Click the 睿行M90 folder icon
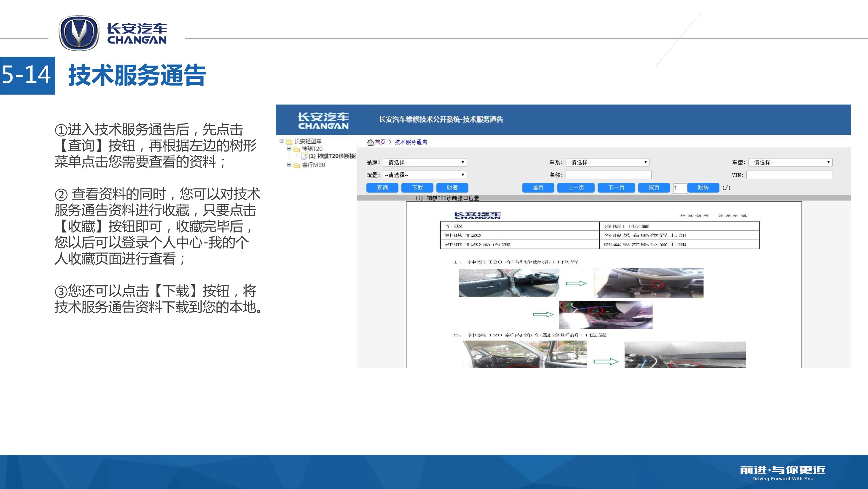 click(296, 165)
